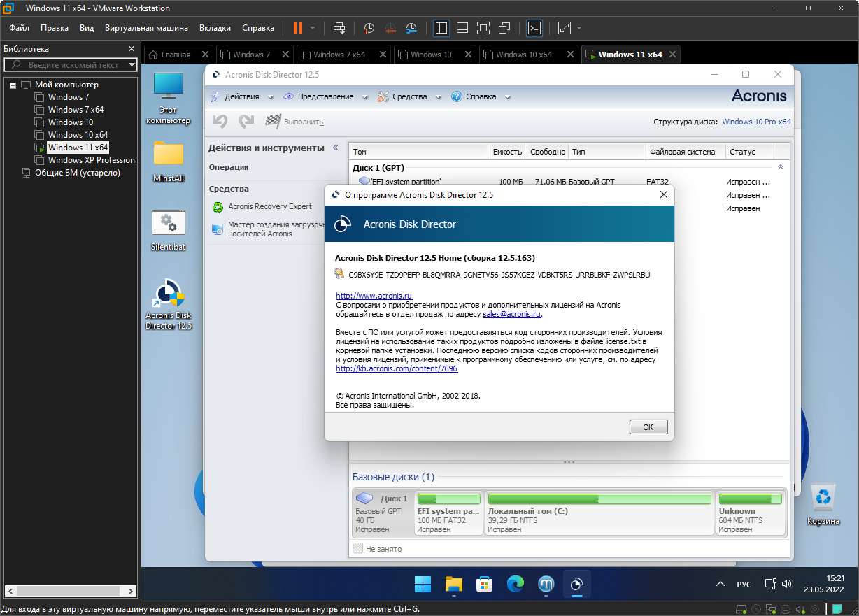Image resolution: width=859 pixels, height=616 pixels.
Task: Open the VMware console view icon
Action: 534,28
